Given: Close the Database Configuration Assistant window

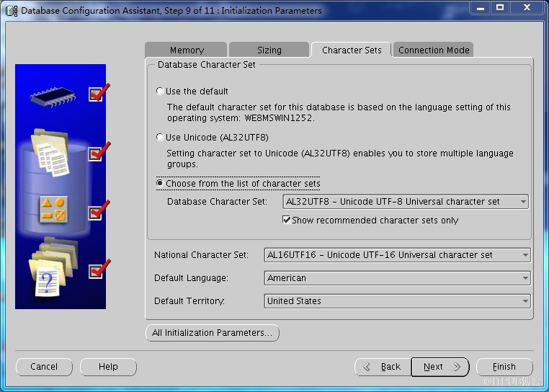Looking at the screenshot, I should 527,8.
